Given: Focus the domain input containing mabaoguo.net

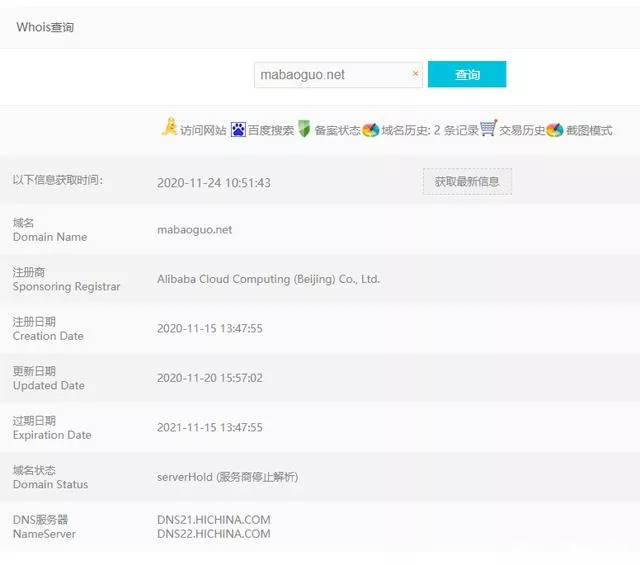Looking at the screenshot, I should pyautogui.click(x=330, y=74).
